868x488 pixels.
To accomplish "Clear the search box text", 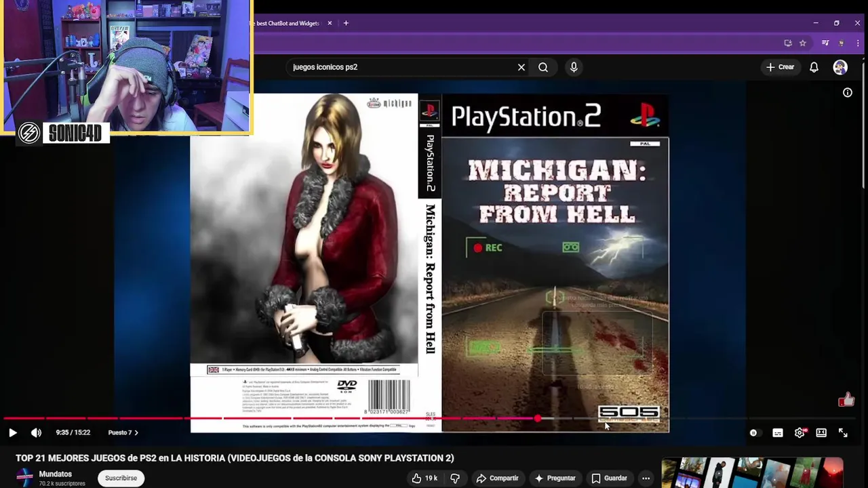I will click(x=521, y=67).
